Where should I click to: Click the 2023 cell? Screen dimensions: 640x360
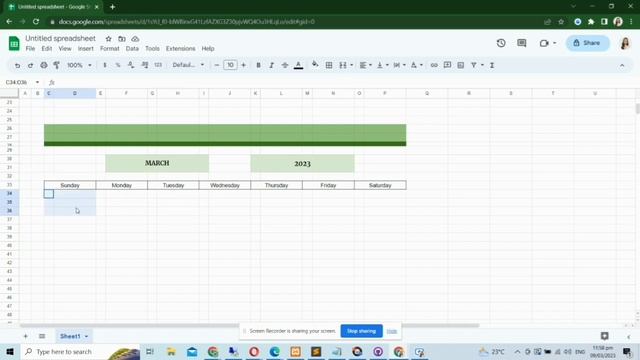(x=302, y=163)
